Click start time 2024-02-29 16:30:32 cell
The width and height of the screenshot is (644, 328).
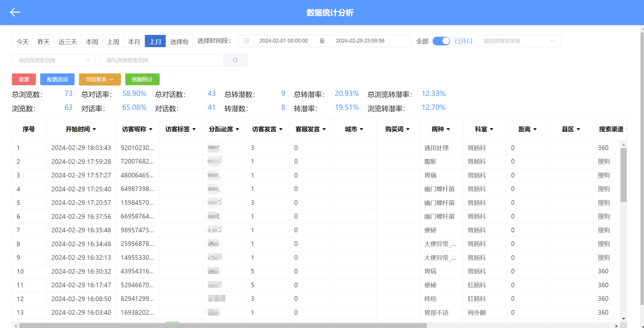81,271
